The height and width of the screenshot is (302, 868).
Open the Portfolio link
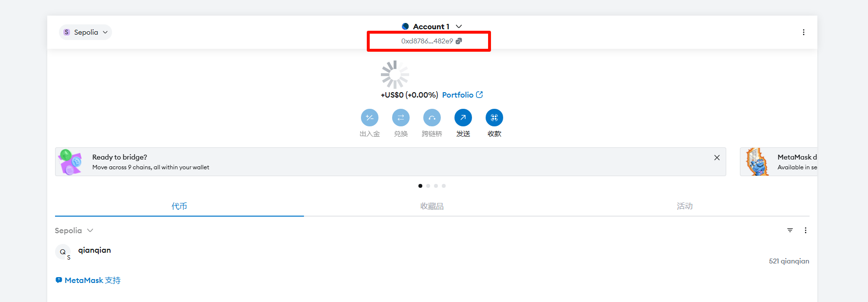(x=462, y=95)
